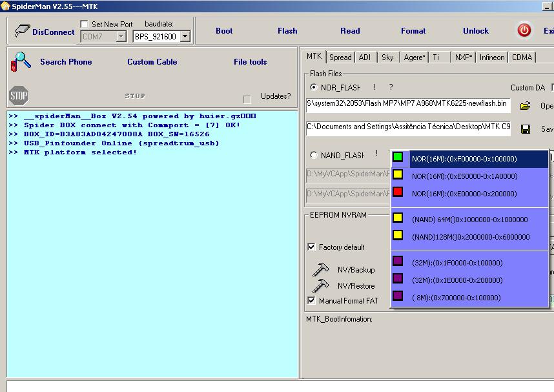Click the MTK6225-newflash.bin file path field
This screenshot has width=554, height=392.
tap(408, 105)
